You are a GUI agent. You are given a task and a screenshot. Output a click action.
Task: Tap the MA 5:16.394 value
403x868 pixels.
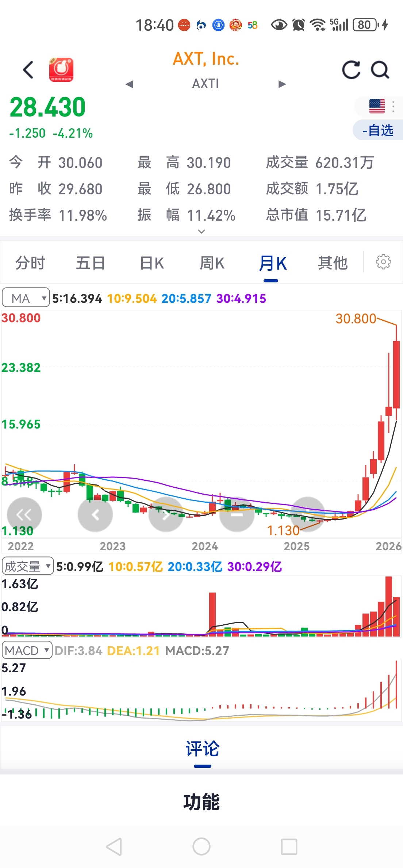[x=77, y=298]
